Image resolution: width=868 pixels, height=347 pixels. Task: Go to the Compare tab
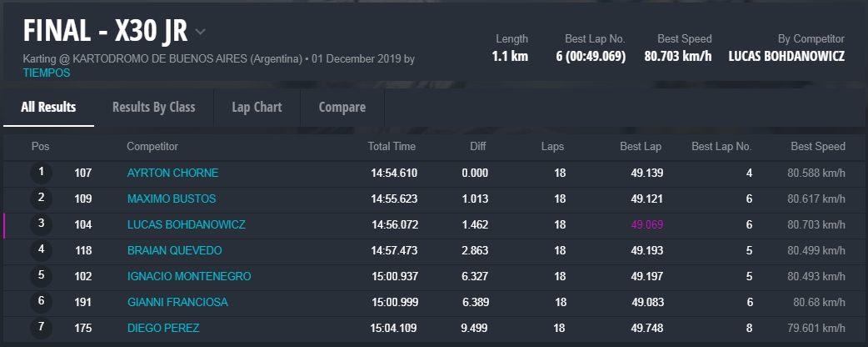tap(342, 107)
